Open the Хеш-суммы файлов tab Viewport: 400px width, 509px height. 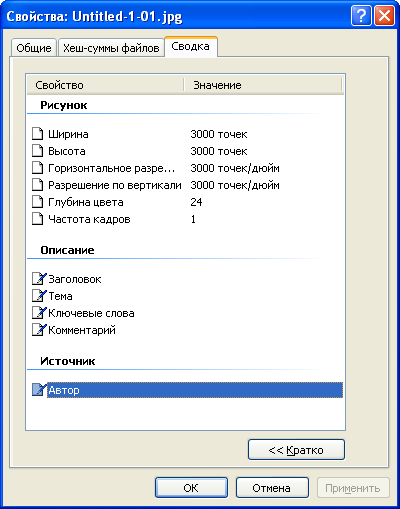[x=111, y=48]
